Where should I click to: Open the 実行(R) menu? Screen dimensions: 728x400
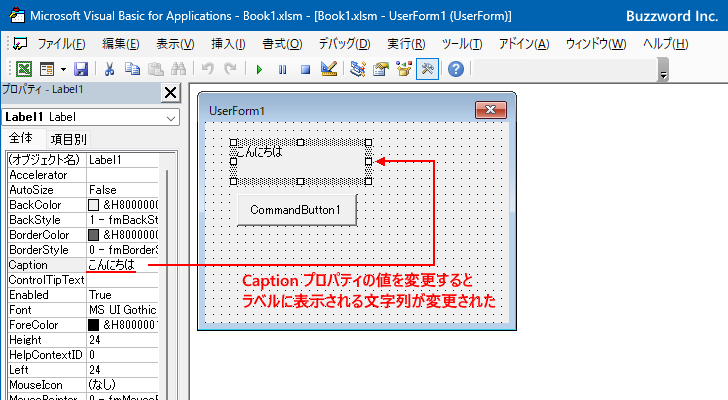pos(406,44)
